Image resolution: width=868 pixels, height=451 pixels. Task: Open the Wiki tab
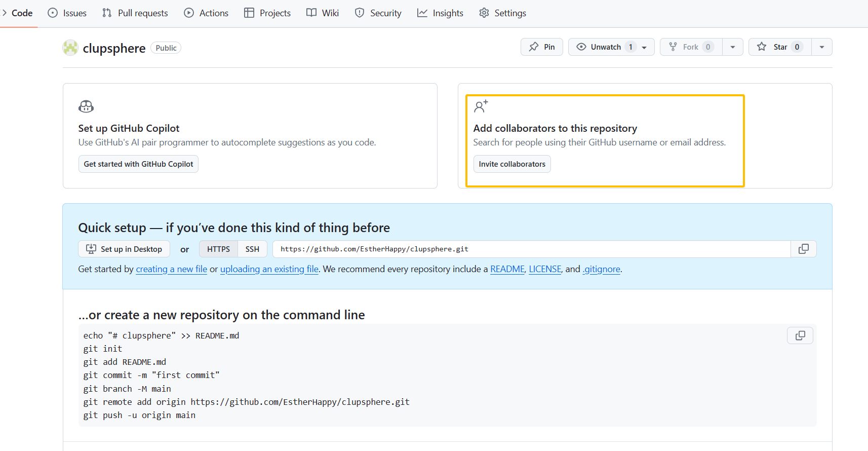[x=323, y=13]
